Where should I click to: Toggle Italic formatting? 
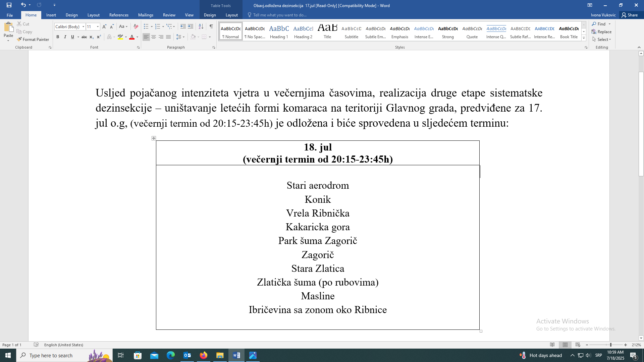pos(65,37)
